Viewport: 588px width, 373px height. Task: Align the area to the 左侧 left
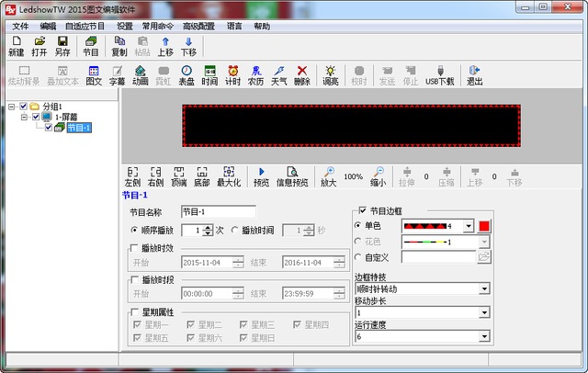coord(132,176)
